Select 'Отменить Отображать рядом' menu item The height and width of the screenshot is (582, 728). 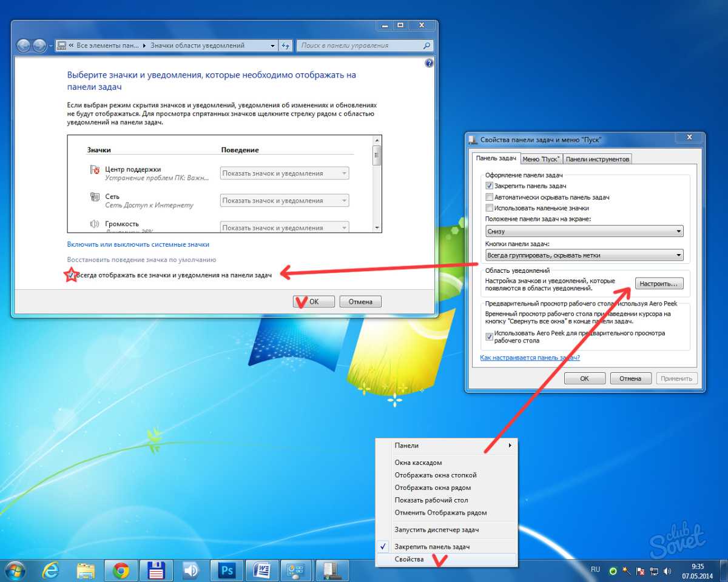point(446,512)
